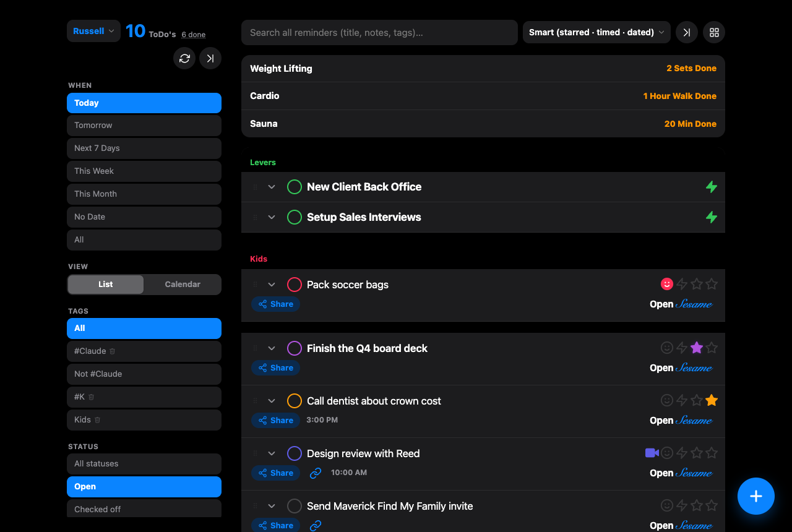Filter by the Not #Claude tag
Viewport: 792px width, 532px height.
click(x=144, y=374)
